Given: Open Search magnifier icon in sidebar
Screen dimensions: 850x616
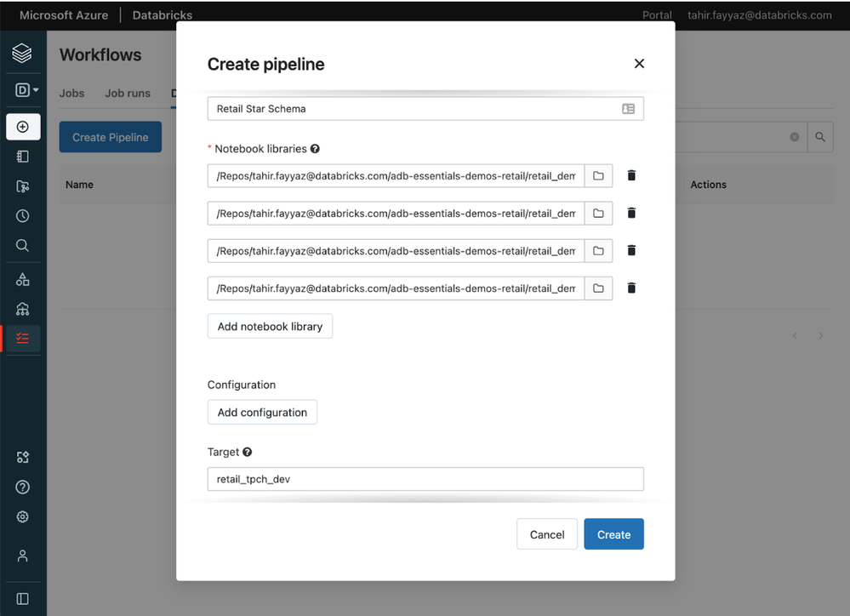Looking at the screenshot, I should tap(23, 246).
